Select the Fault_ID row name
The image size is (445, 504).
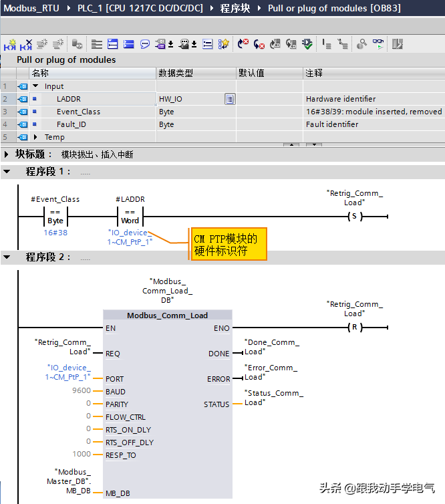[x=71, y=124]
